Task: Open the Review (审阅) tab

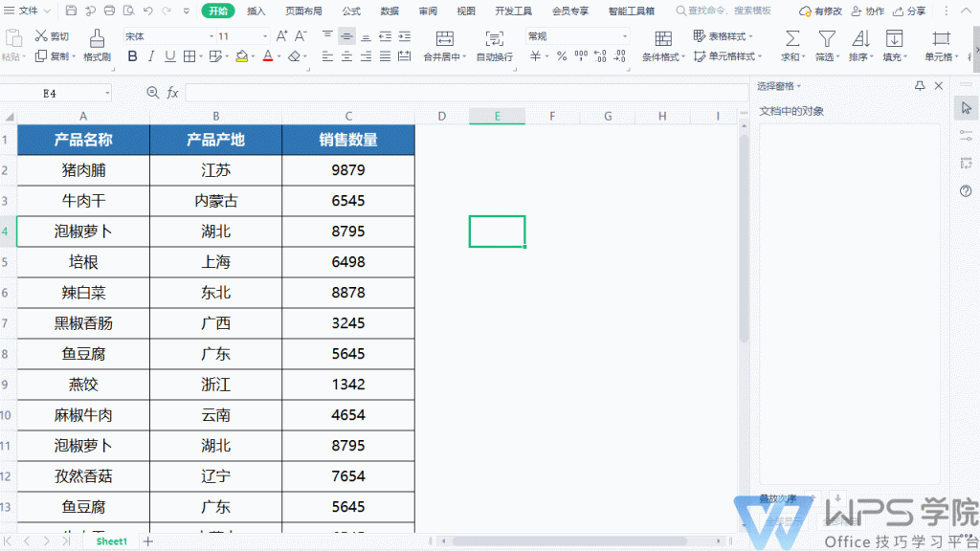Action: 428,11
